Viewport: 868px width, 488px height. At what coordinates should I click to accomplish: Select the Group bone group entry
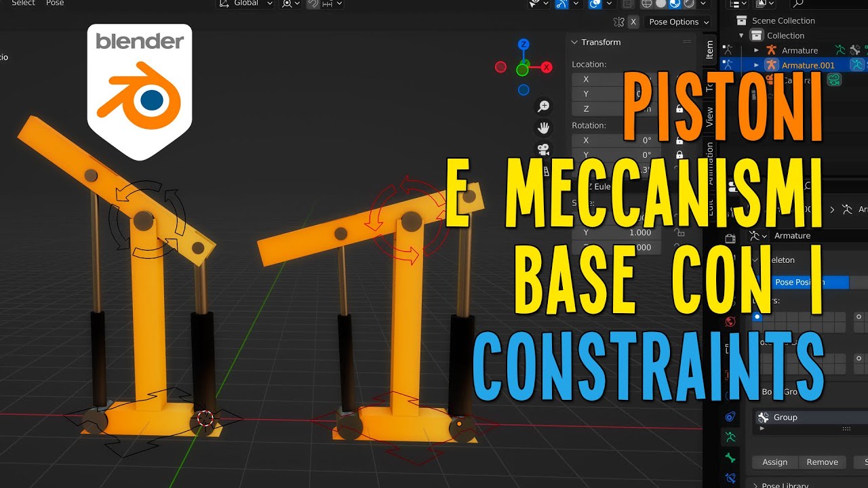point(812,418)
